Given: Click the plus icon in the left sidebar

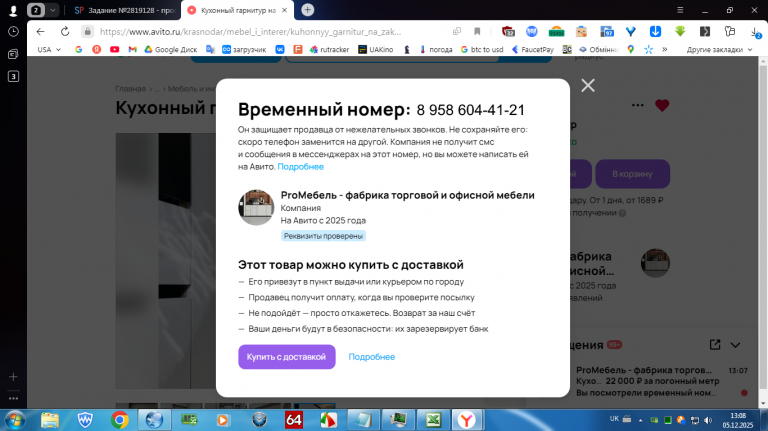Looking at the screenshot, I should pos(13,377).
